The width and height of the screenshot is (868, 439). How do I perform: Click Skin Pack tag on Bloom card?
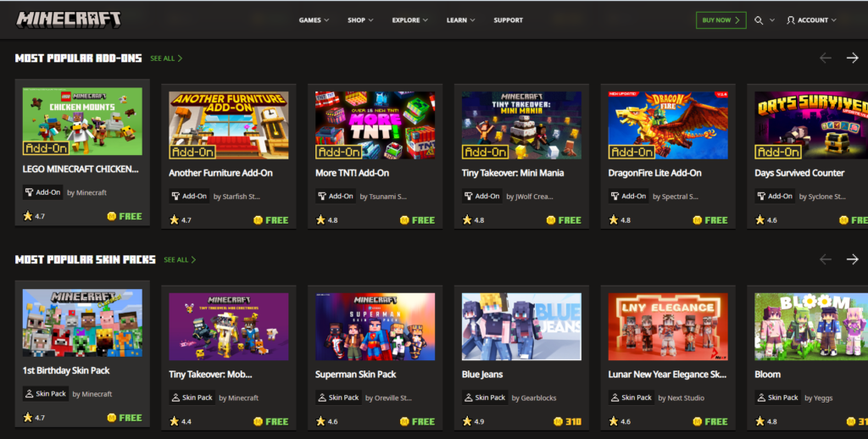tap(778, 397)
